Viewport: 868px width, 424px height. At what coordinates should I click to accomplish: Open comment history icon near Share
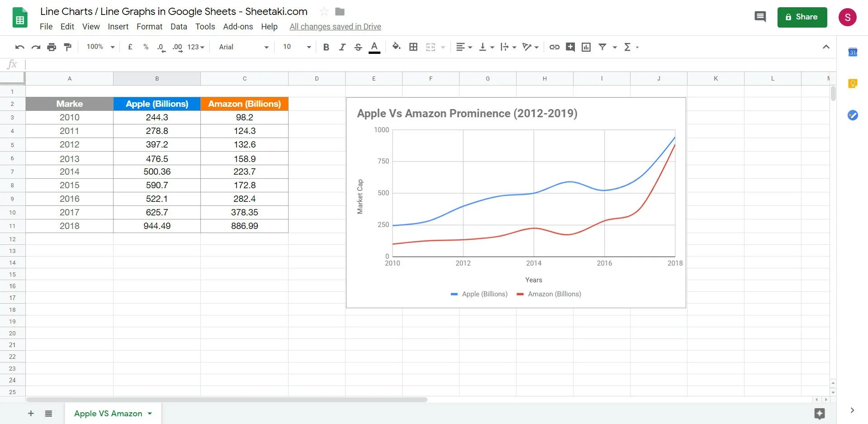[760, 17]
